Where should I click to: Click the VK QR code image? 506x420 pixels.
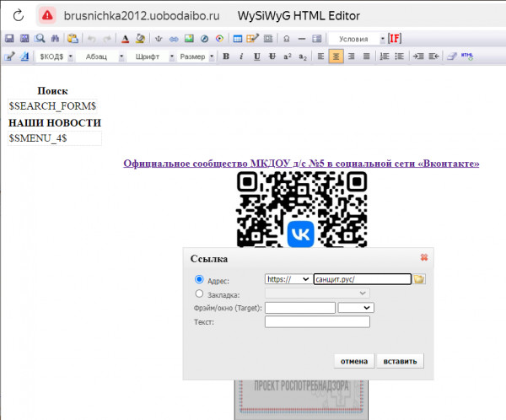click(302, 210)
